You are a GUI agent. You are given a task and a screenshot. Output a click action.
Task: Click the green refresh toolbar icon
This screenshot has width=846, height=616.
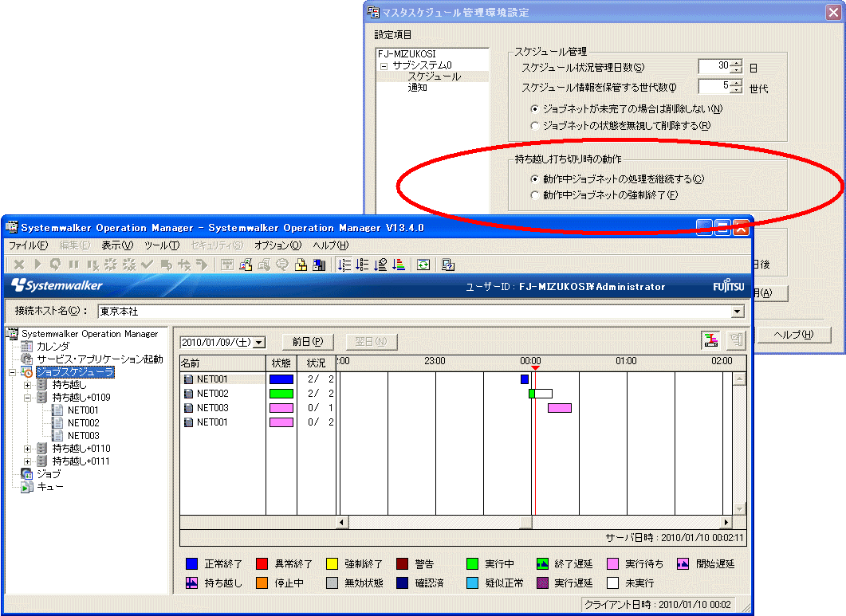423,265
